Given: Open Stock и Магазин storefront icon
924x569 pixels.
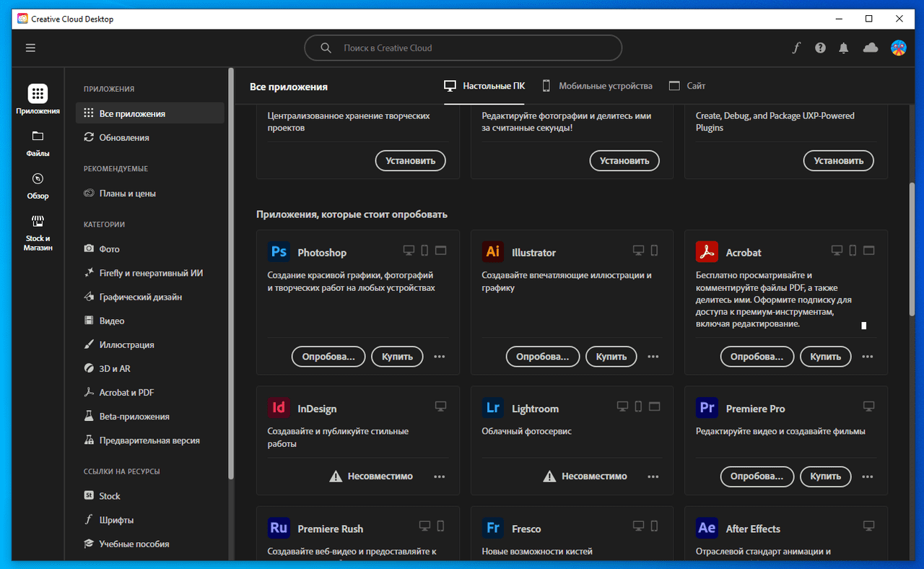Looking at the screenshot, I should [38, 221].
